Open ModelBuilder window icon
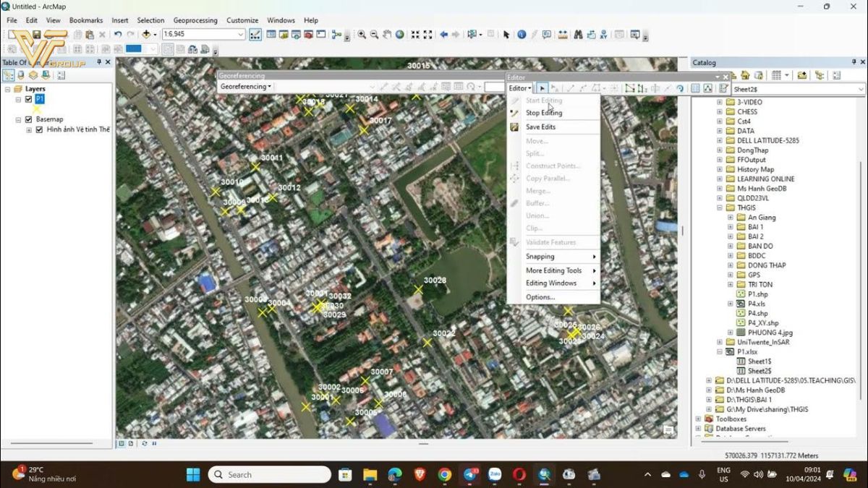This screenshot has width=868, height=488. 337,34
